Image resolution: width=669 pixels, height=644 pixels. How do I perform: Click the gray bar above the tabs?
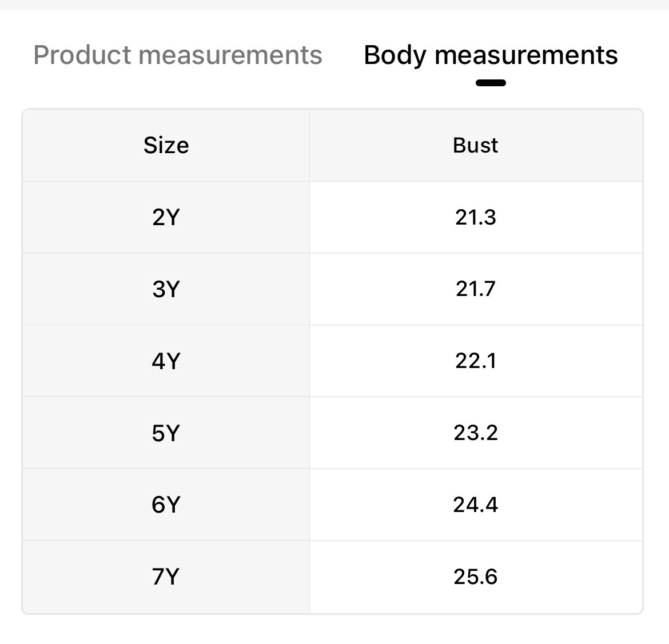coord(334,5)
